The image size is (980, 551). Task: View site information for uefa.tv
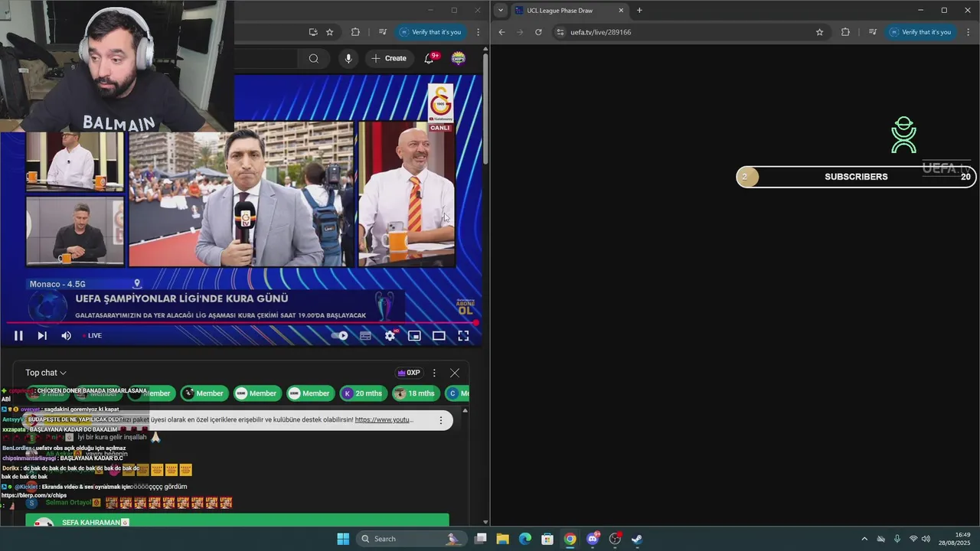pos(560,32)
